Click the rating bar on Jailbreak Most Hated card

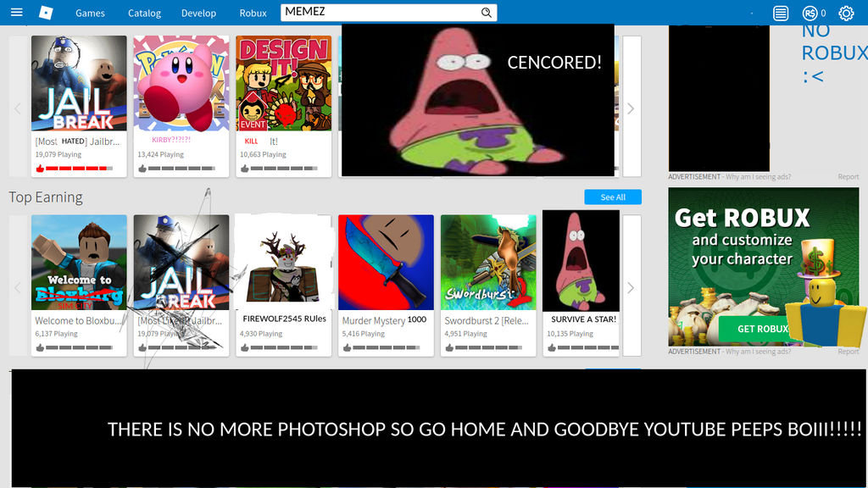point(79,169)
